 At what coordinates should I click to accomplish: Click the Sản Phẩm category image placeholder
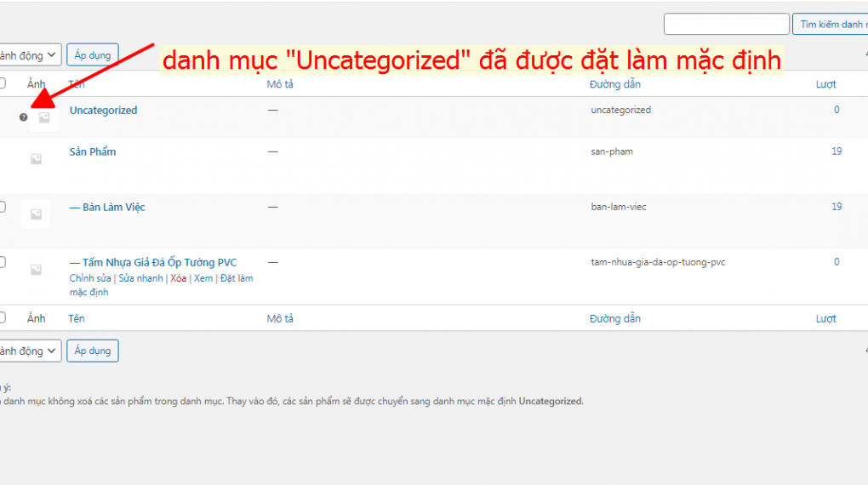point(36,159)
